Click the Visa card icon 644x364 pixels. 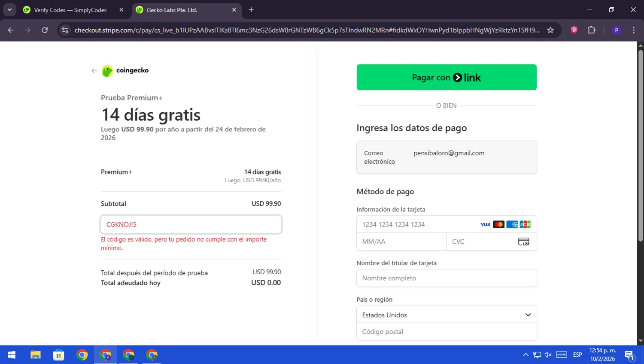(485, 224)
